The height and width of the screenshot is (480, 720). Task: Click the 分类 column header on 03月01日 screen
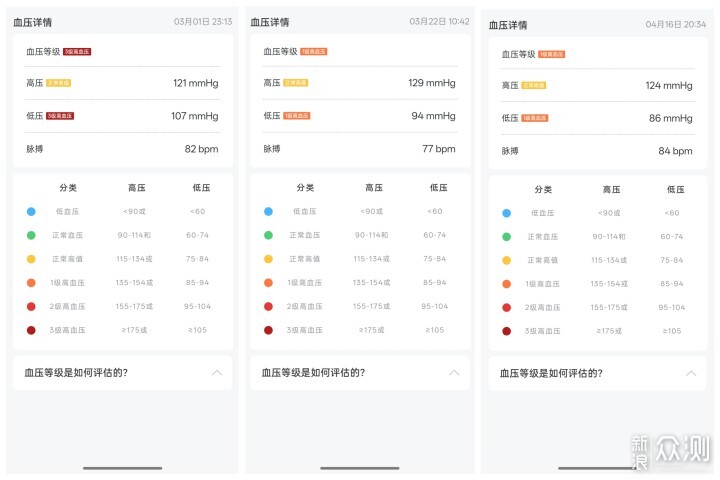68,188
